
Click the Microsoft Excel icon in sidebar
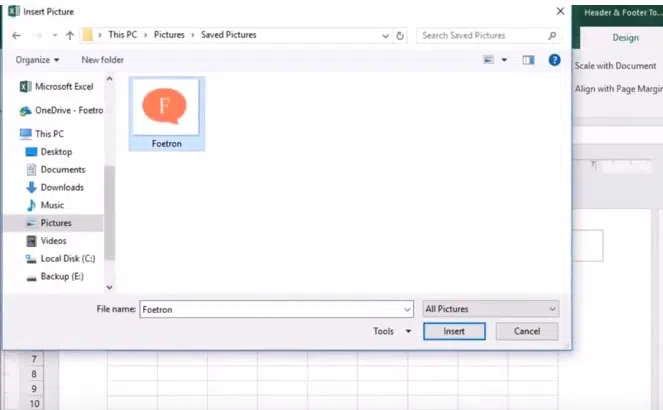coord(25,87)
